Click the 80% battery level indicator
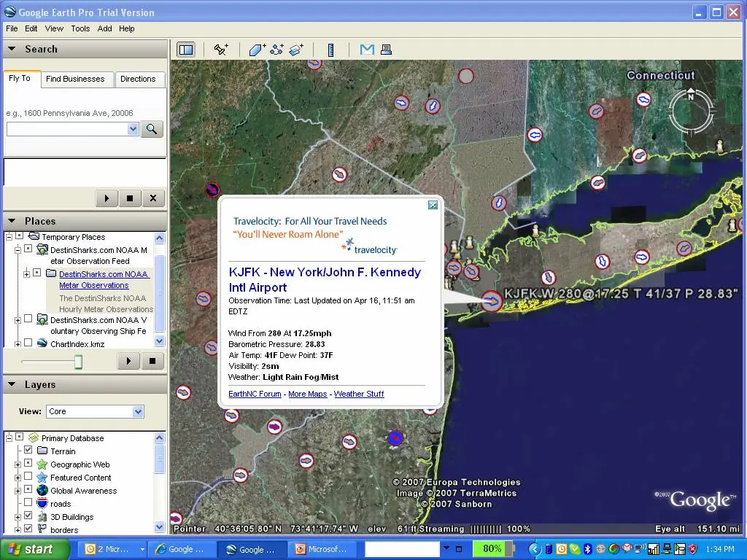The height and width of the screenshot is (560, 747). (x=492, y=548)
